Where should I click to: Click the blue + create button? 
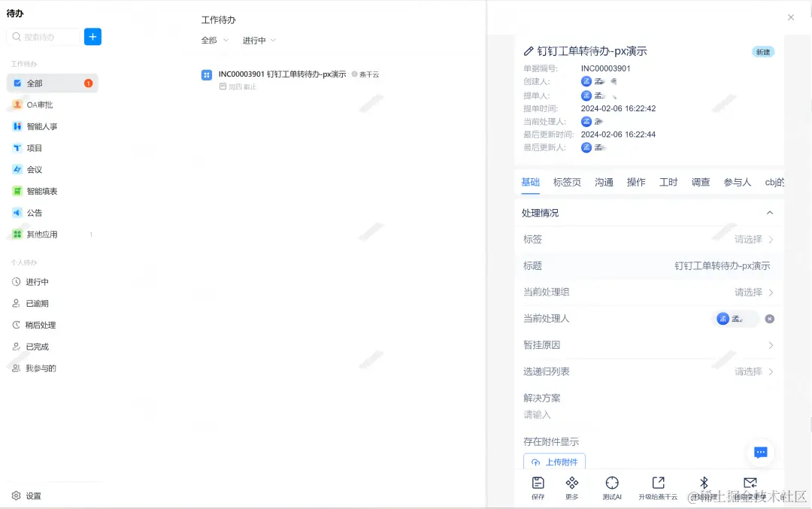(x=92, y=36)
